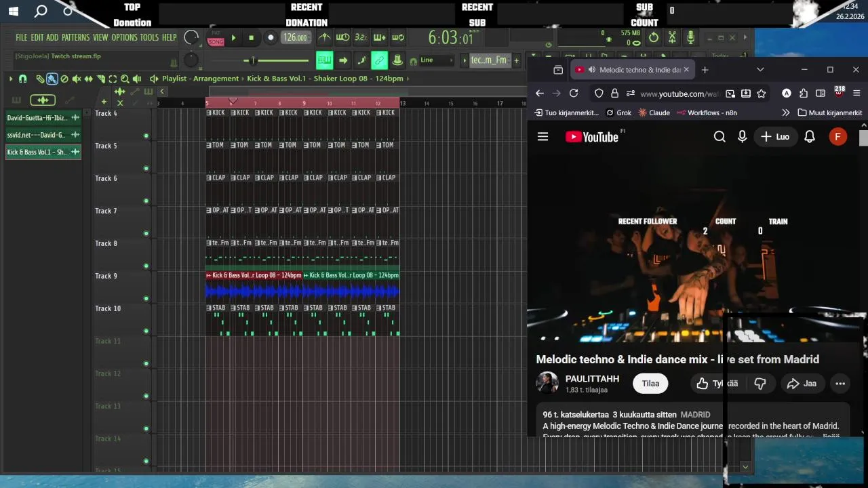Click the FL Studio CPU refresh icon

(x=654, y=38)
